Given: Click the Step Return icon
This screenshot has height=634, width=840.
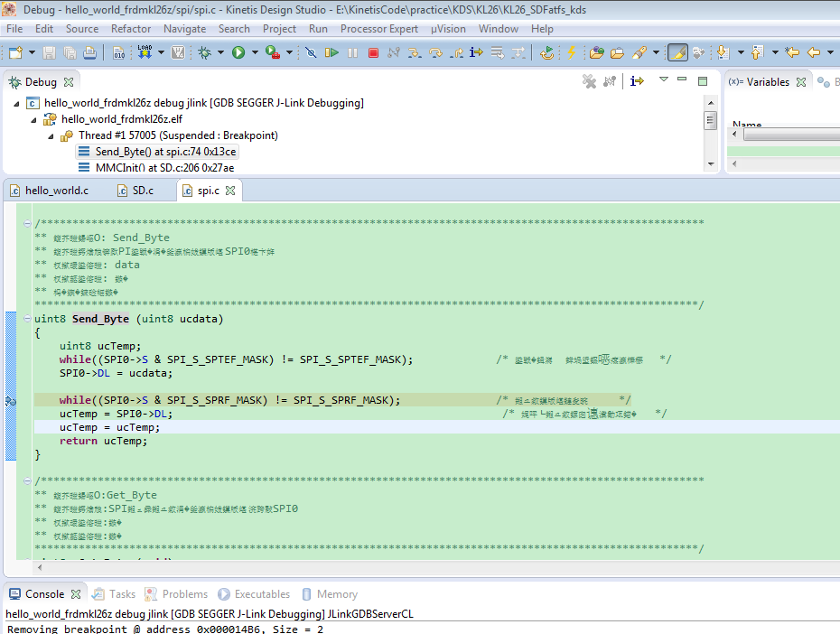Looking at the screenshot, I should 456,52.
